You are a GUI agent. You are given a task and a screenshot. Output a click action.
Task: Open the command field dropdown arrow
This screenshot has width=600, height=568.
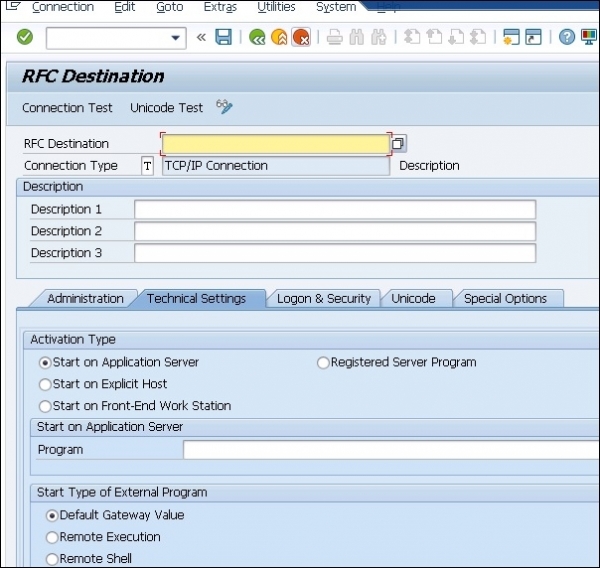point(175,38)
